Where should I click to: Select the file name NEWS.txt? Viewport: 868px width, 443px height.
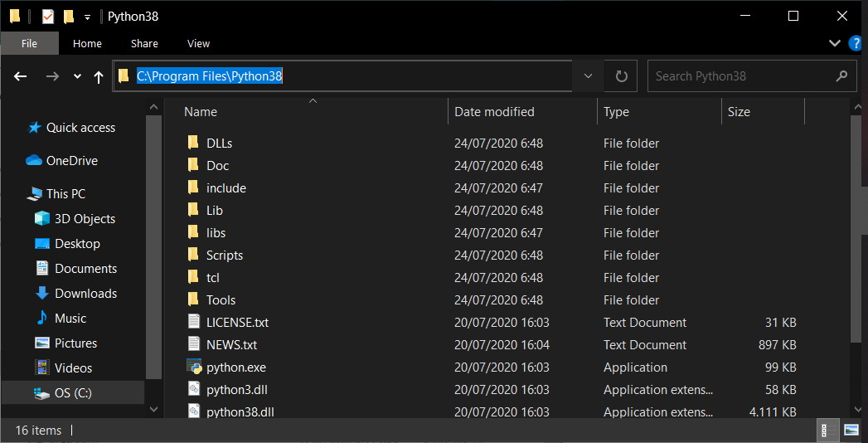coord(232,345)
